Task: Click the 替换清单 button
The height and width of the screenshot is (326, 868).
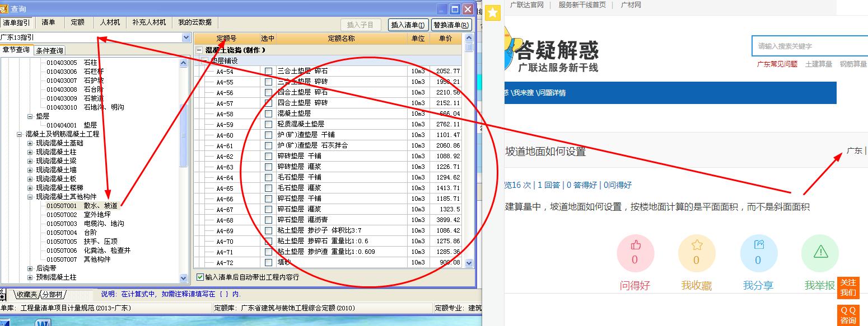Action: click(451, 25)
